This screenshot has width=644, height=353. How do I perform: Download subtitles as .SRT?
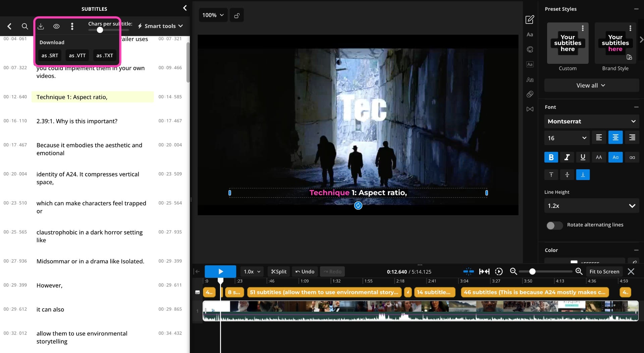pyautogui.click(x=50, y=55)
